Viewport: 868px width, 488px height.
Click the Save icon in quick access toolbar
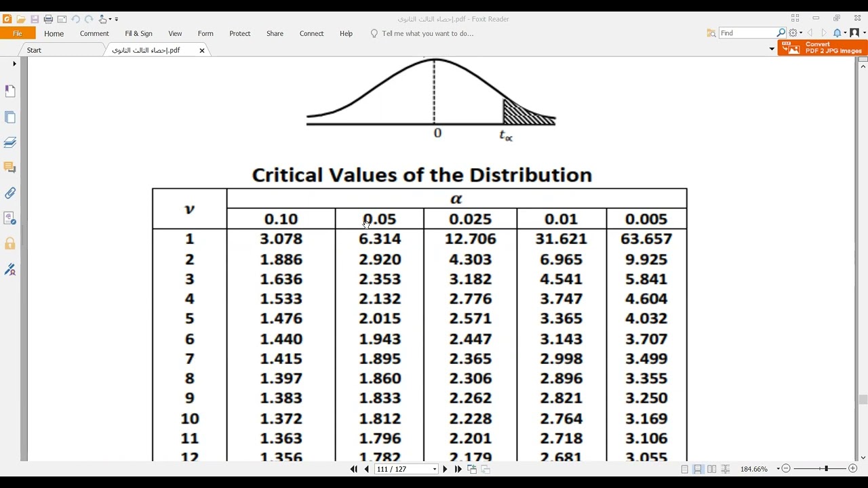35,19
